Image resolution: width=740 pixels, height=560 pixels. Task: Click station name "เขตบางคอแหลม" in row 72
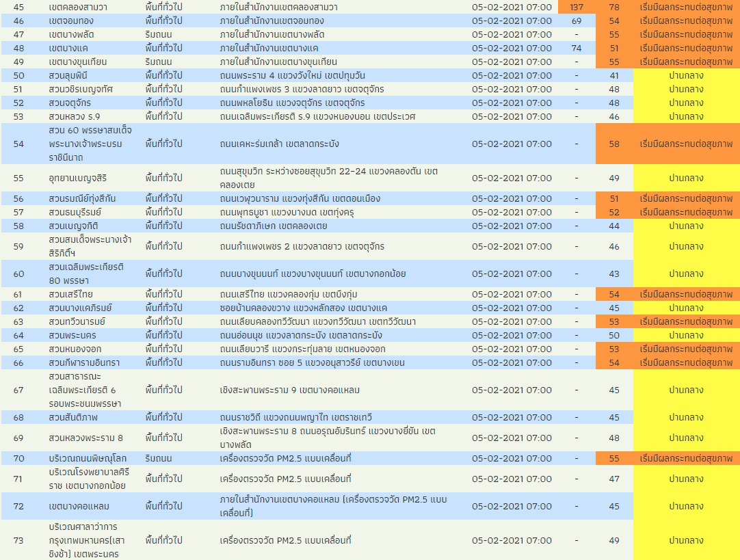(x=79, y=506)
